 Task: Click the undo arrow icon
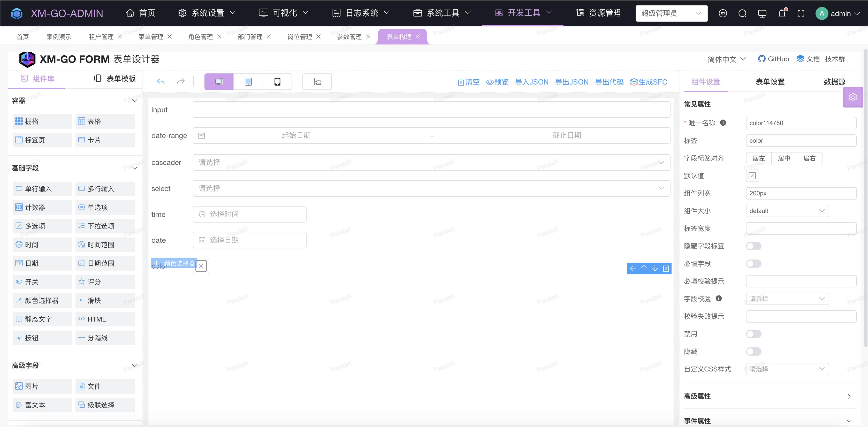(161, 82)
